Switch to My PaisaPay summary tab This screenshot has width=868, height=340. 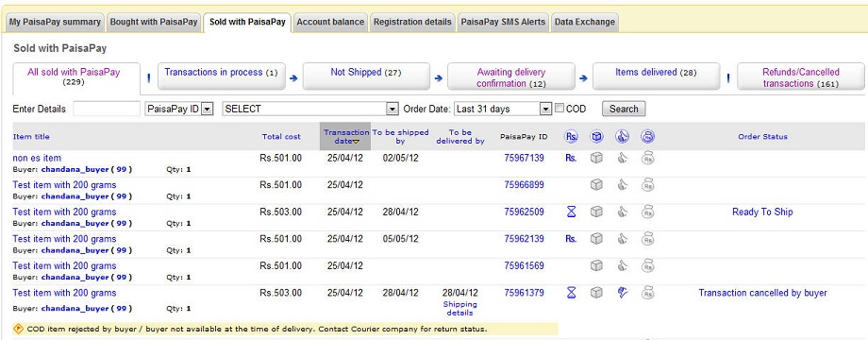click(x=55, y=22)
